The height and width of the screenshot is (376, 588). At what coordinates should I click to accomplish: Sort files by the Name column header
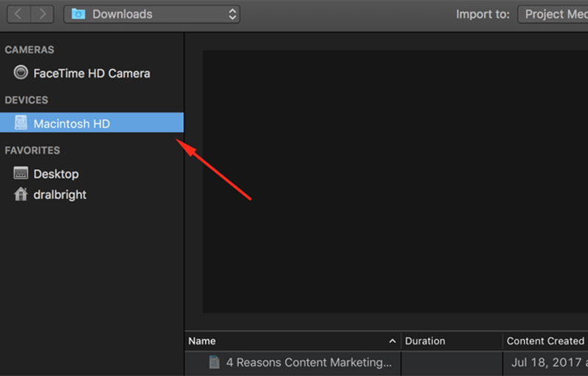pos(202,341)
